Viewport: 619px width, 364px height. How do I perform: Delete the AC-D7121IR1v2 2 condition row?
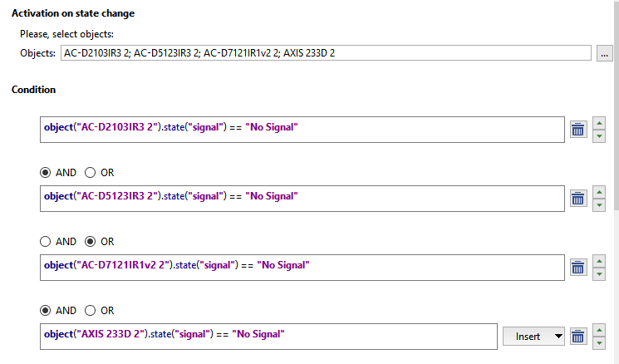coord(578,267)
